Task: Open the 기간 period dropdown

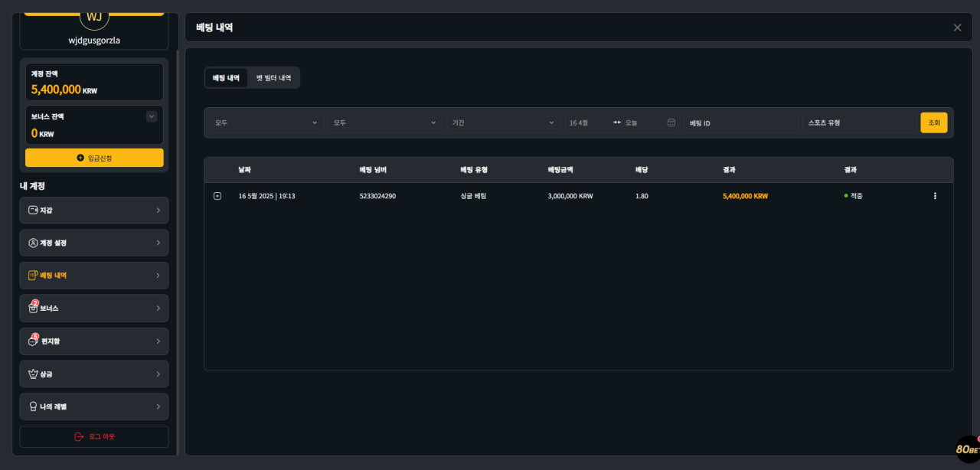Action: (503, 122)
